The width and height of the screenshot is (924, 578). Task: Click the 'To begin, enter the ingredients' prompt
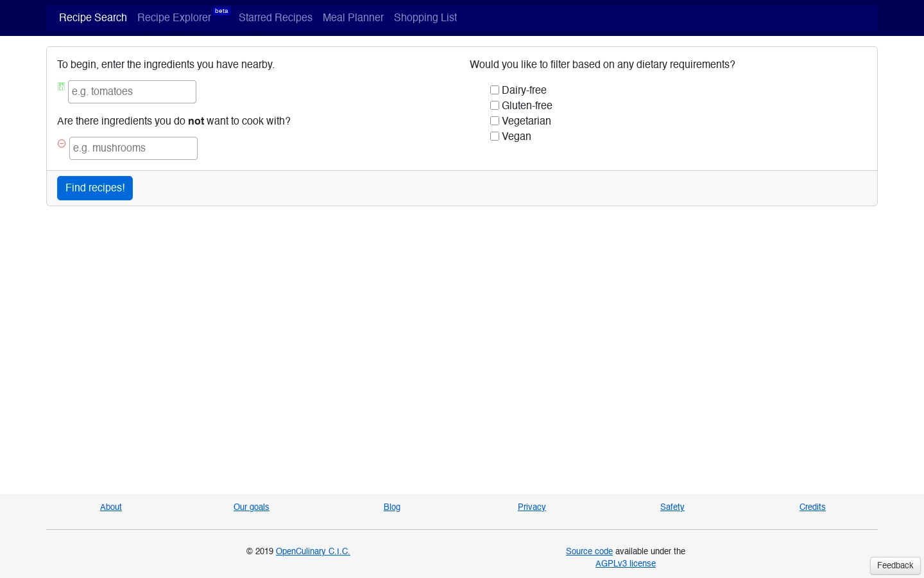coord(166,64)
